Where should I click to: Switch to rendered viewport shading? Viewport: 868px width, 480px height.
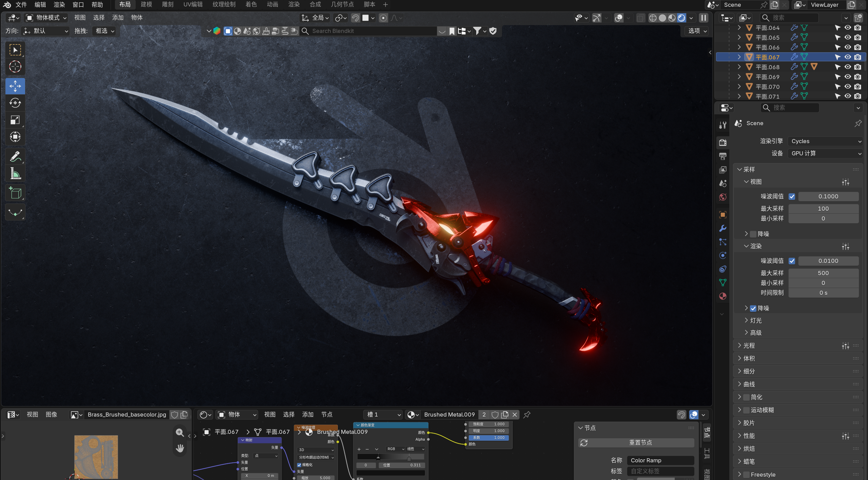tap(681, 18)
